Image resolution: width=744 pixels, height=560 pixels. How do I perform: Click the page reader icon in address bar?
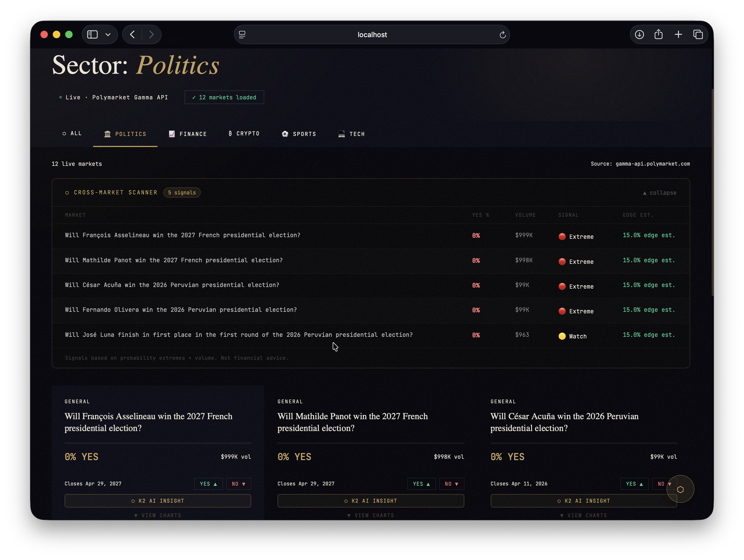click(x=242, y=35)
